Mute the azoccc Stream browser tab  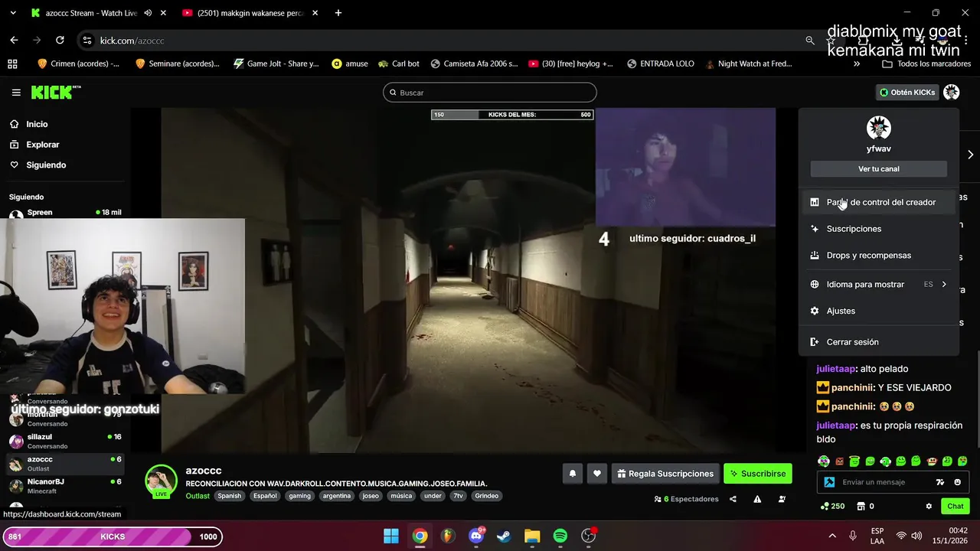[x=148, y=13]
